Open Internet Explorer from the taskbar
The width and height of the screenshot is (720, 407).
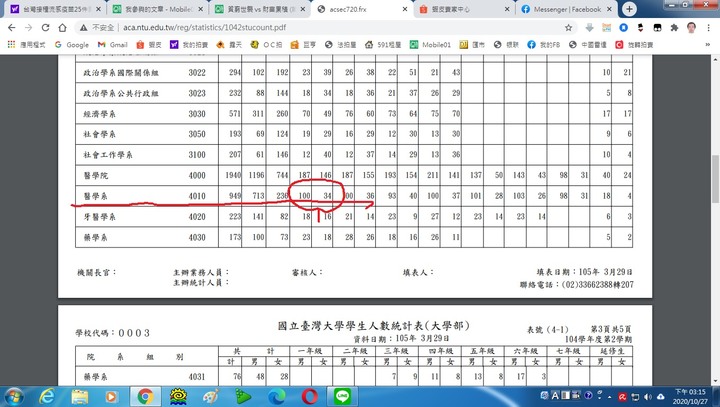click(x=46, y=396)
